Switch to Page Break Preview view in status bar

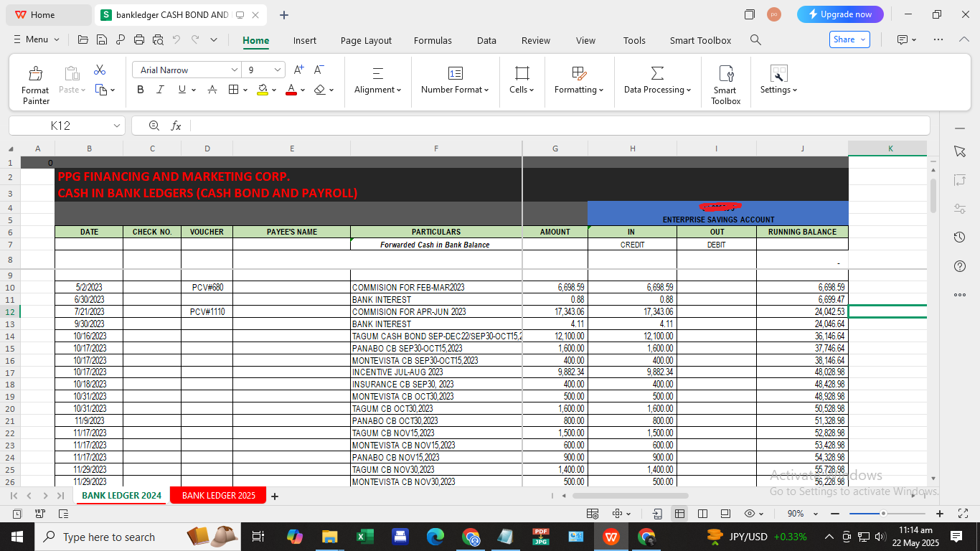[x=703, y=514]
